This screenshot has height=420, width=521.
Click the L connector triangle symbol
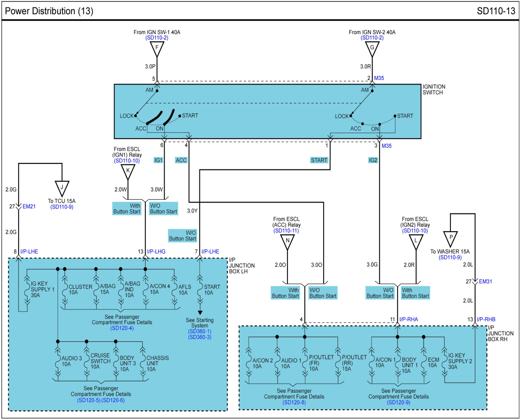[416, 241]
